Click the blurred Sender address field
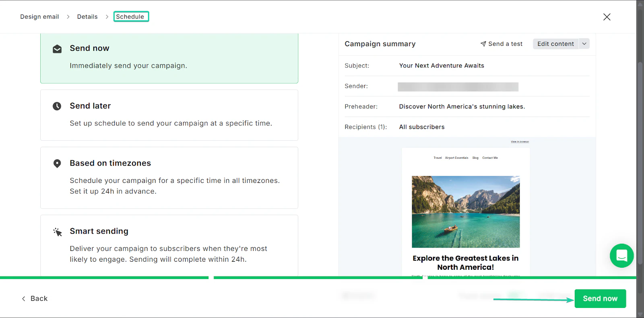This screenshot has height=318, width=644. click(458, 87)
